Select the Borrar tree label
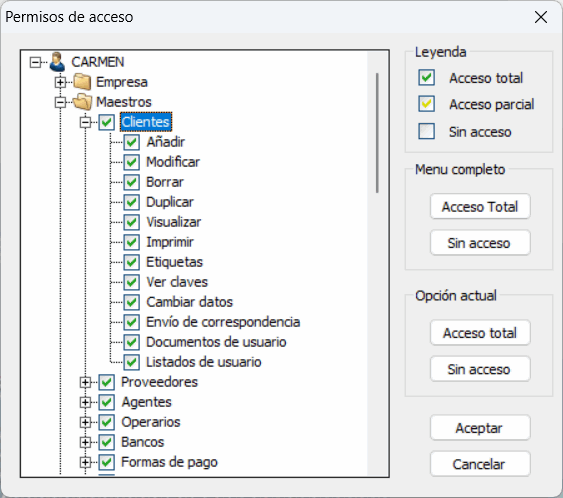The width and height of the screenshot is (563, 498). click(165, 182)
